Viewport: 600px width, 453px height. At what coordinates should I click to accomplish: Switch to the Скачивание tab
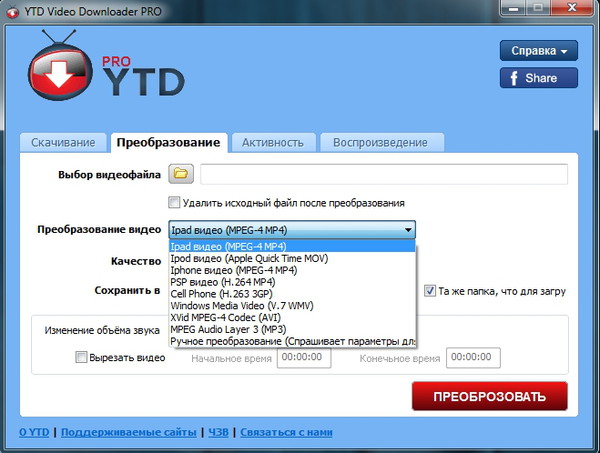pyautogui.click(x=62, y=142)
